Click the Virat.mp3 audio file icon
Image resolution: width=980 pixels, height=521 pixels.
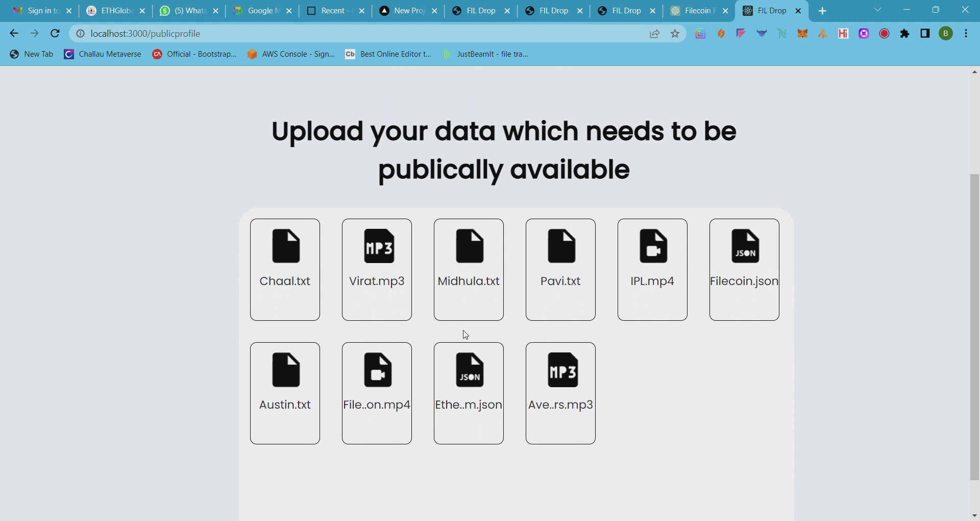(x=379, y=246)
